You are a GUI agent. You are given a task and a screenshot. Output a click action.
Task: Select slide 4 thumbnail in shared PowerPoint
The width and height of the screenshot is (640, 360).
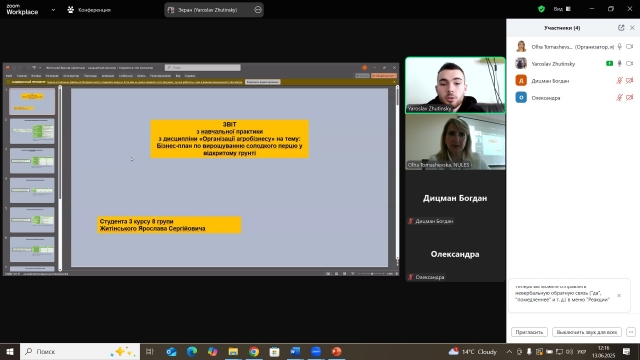tap(32, 190)
